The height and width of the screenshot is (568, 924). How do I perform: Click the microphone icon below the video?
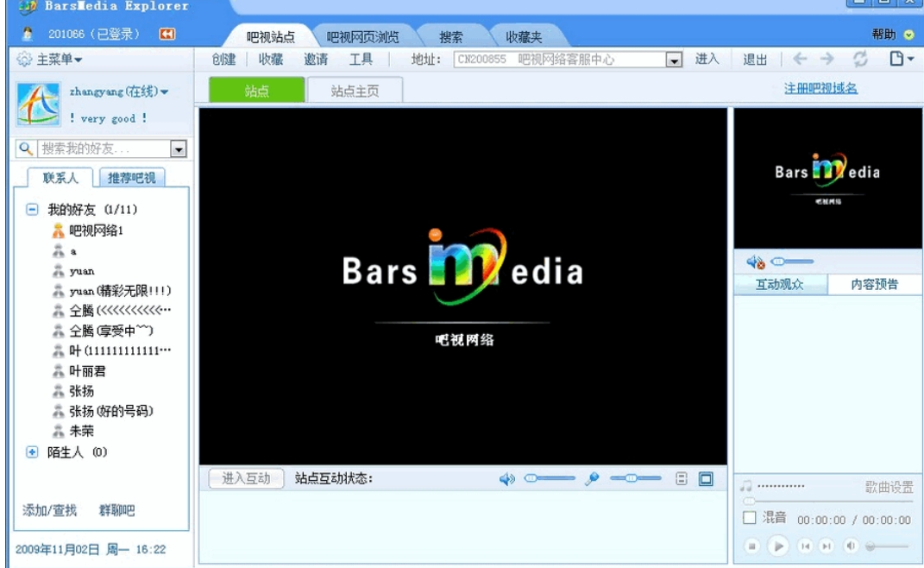pos(592,479)
